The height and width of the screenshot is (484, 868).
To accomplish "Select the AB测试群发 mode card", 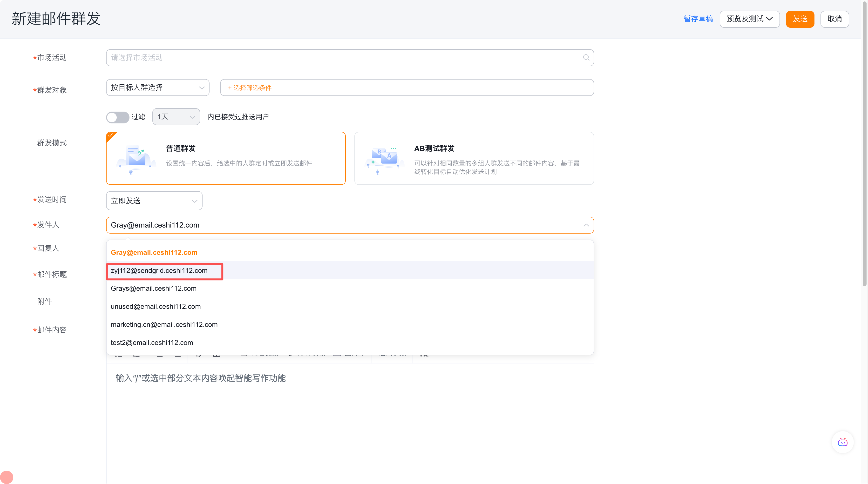I will [x=474, y=158].
